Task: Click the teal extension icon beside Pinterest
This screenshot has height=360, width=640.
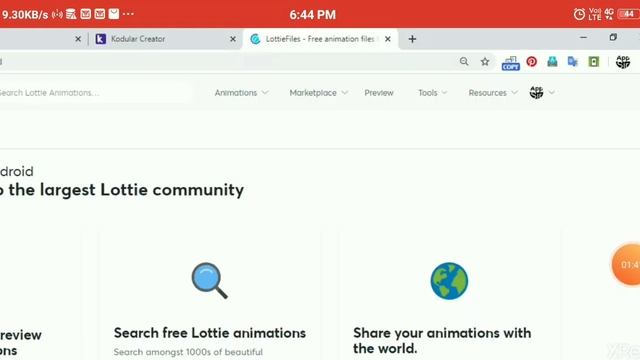Action: click(552, 62)
